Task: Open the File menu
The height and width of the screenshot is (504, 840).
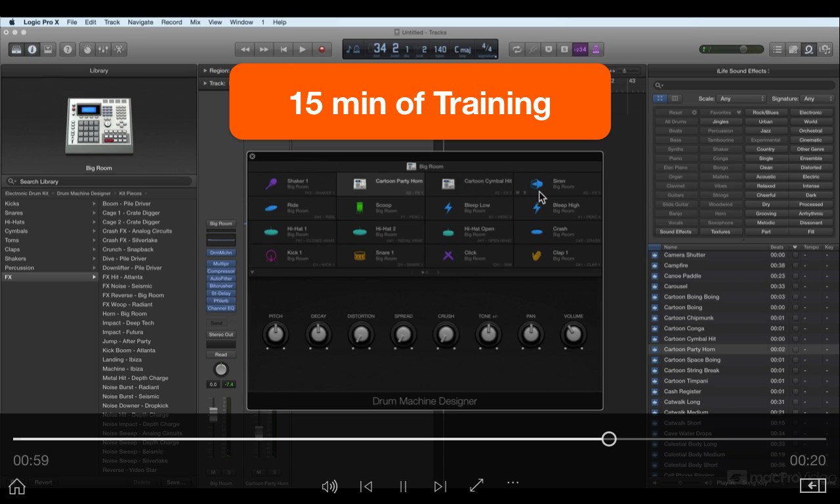Action: [x=72, y=22]
